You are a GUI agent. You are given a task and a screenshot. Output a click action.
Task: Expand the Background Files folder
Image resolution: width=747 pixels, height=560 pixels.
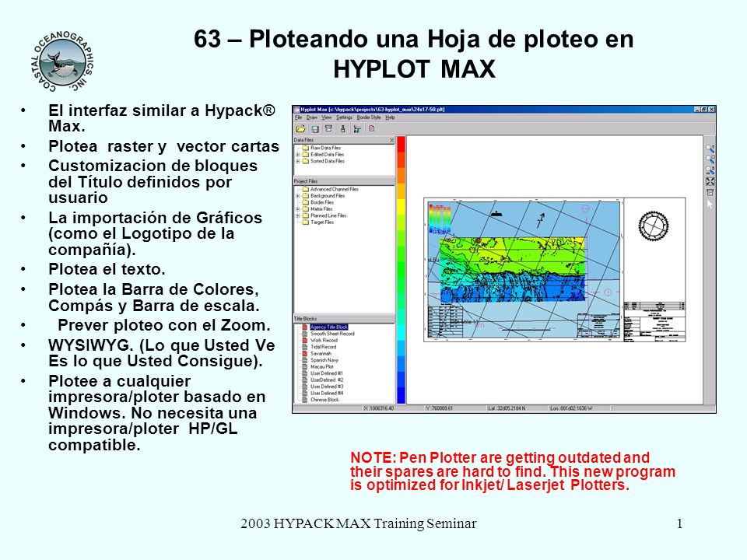(x=298, y=196)
